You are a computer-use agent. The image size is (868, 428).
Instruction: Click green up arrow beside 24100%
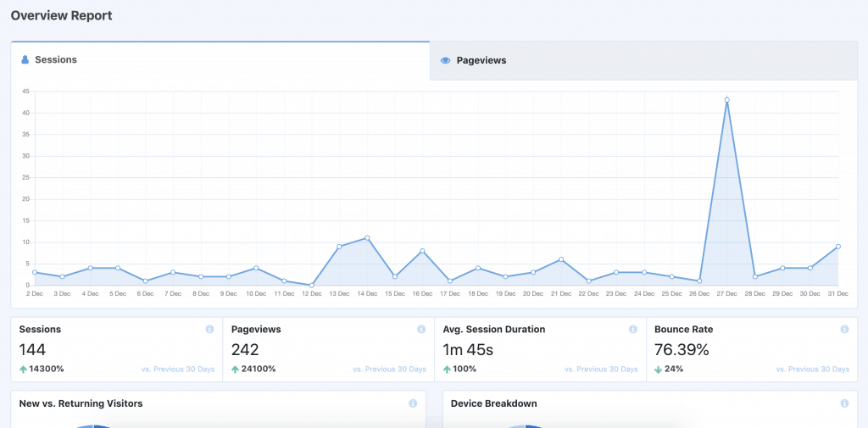point(235,370)
